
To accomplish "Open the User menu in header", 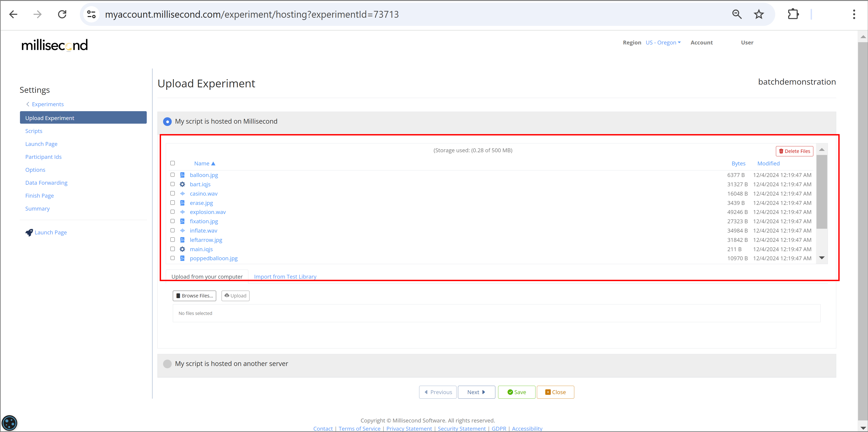I will (747, 42).
